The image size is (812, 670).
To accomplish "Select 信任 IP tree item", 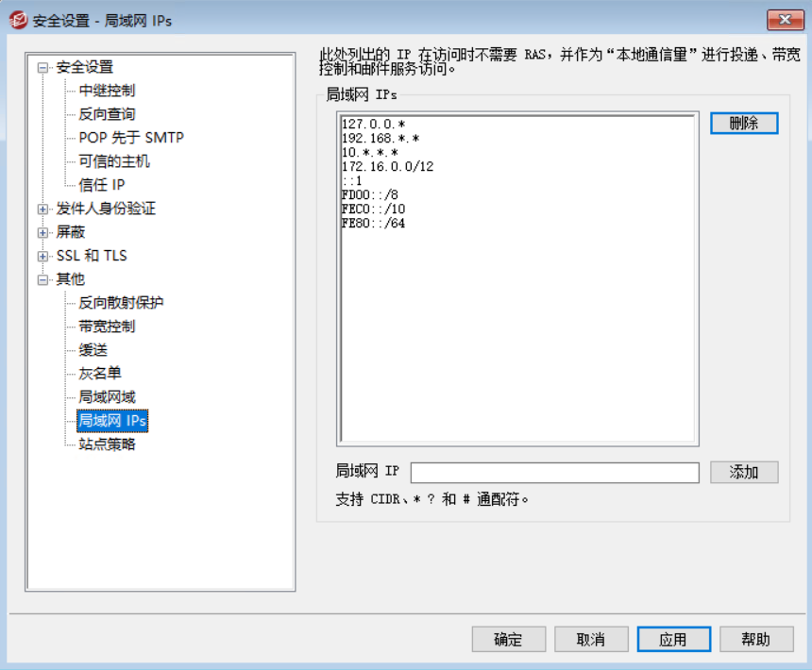I will point(102,185).
